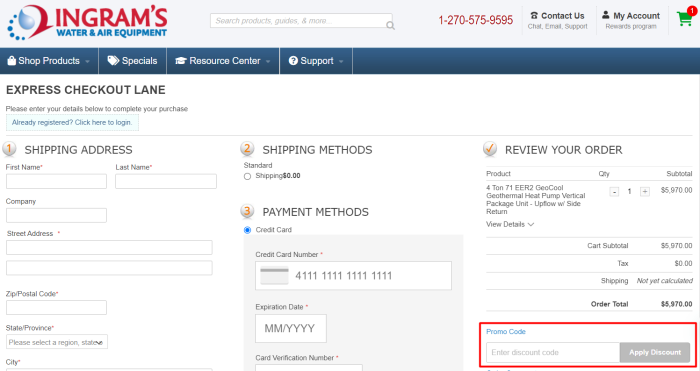700x371 pixels.
Task: Click the phone number 1-270-575-9595
Action: click(x=475, y=20)
